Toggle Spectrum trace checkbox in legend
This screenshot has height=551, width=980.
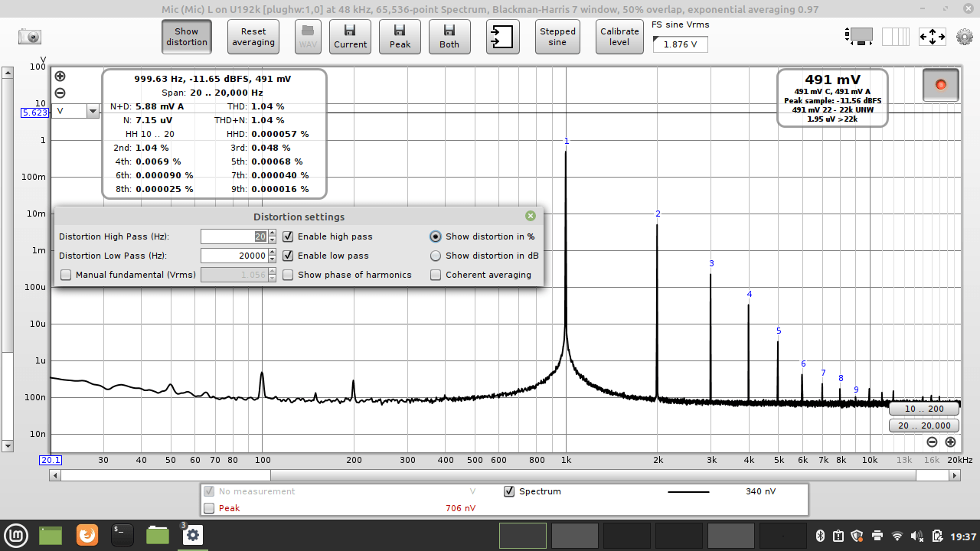pos(509,491)
